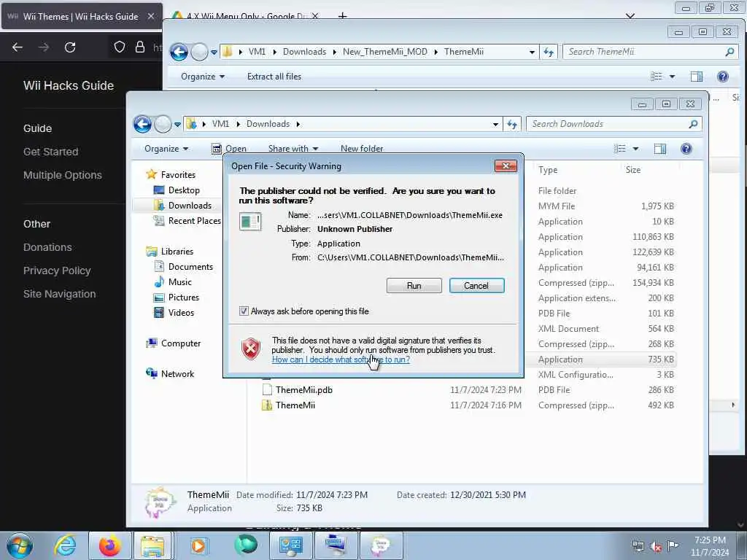Screen dimensions: 747x560
Task: Switch to Firefox on the taskbar
Action: click(x=109, y=545)
